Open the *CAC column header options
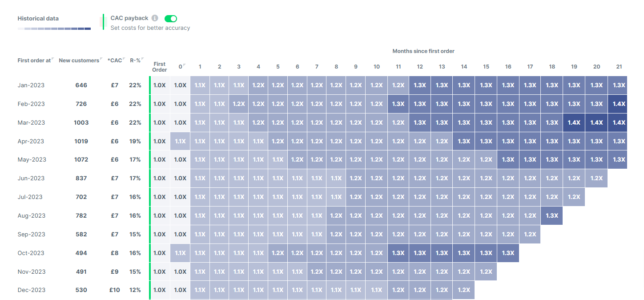Image resolution: width=644 pixels, height=300 pixels. click(x=115, y=61)
